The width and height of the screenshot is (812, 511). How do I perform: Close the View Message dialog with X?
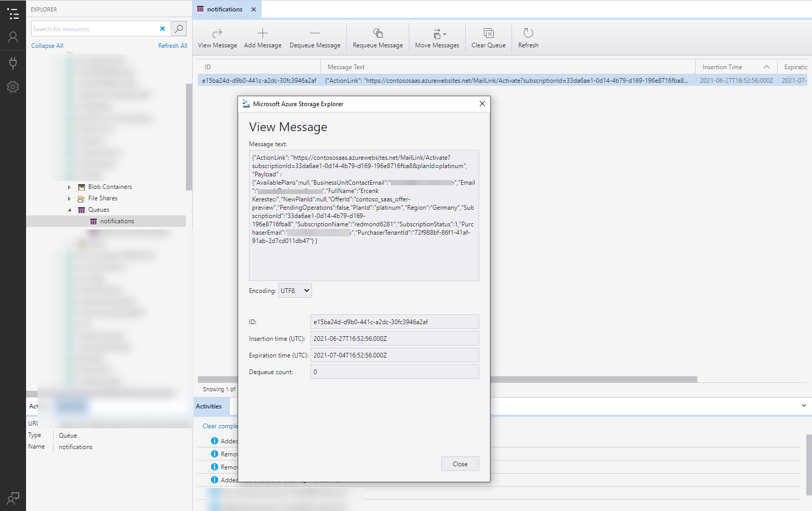pyautogui.click(x=482, y=104)
